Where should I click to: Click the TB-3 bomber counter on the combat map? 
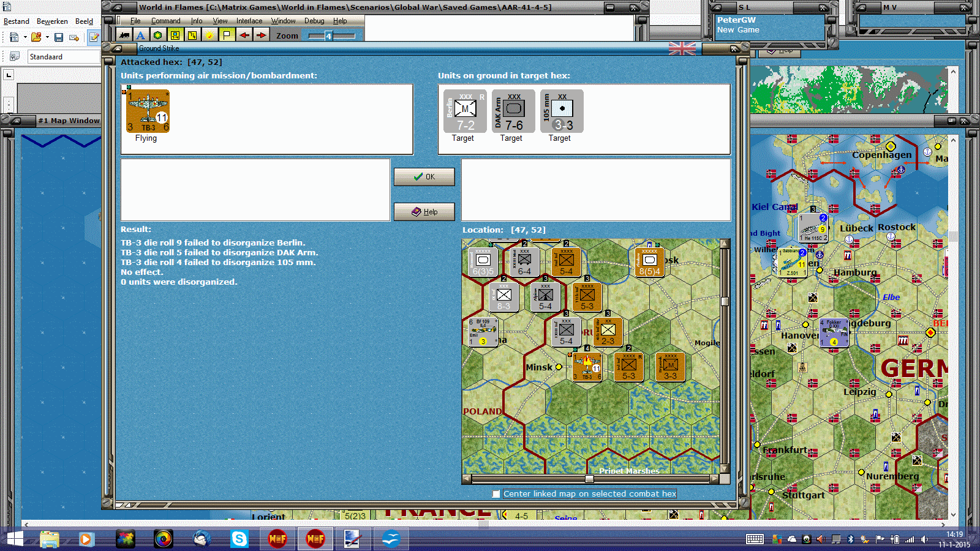587,367
